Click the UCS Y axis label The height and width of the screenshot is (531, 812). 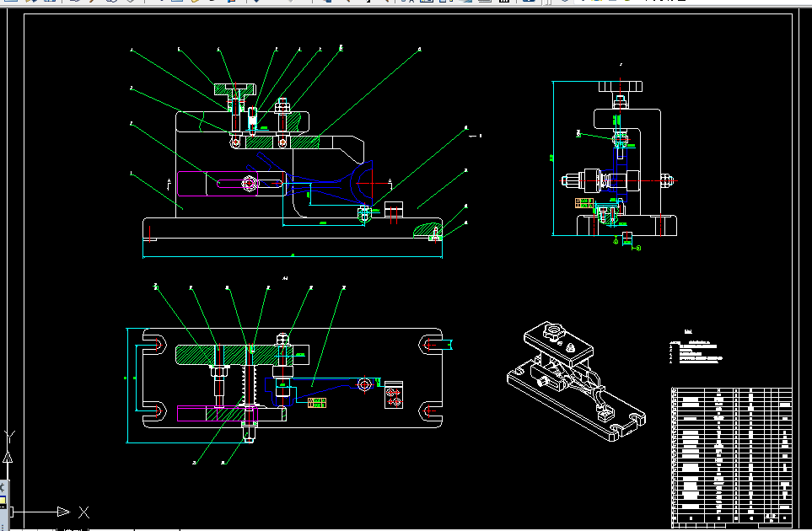point(10,437)
